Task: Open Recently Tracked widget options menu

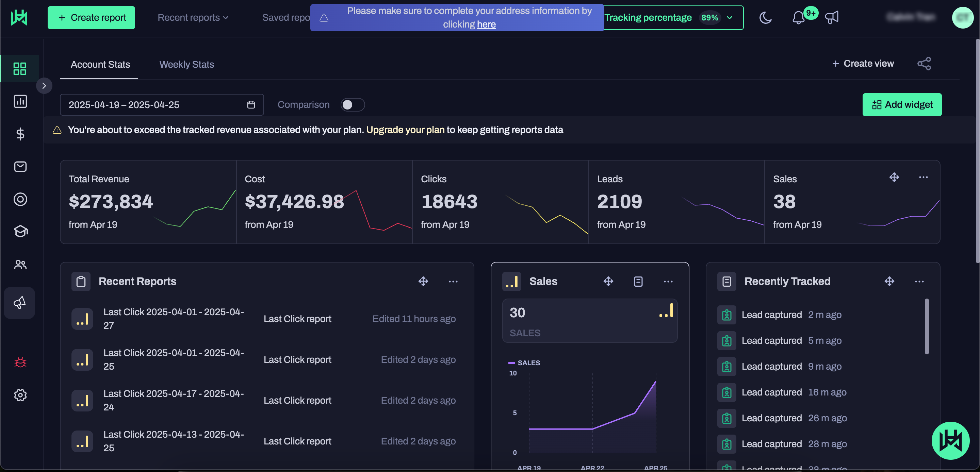Action: (x=919, y=281)
